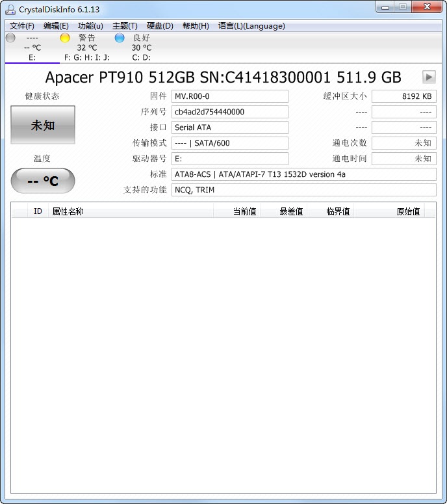The height and width of the screenshot is (504, 447).
Task: Click the F: G: H: I: J: drive letters
Action: 86,57
